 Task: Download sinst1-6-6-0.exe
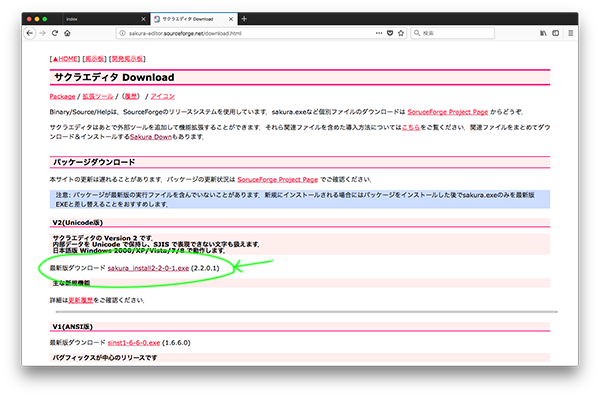click(134, 343)
